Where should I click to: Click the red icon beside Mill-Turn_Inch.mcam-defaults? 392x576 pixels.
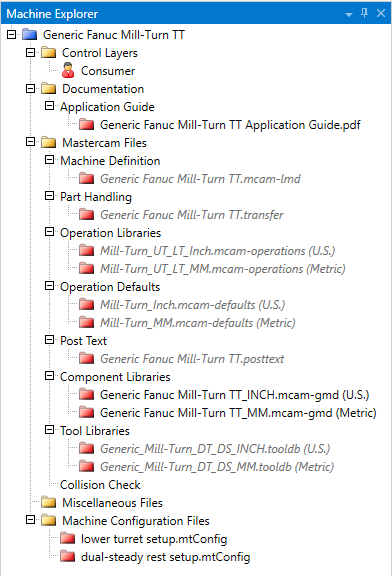[87, 305]
